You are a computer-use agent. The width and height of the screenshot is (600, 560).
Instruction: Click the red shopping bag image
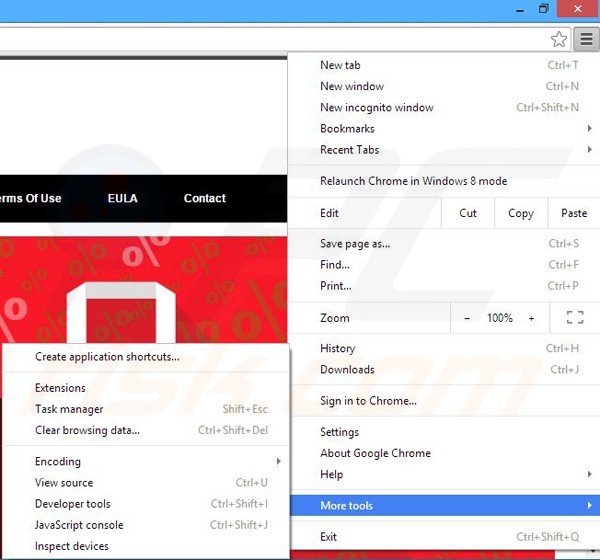click(121, 312)
